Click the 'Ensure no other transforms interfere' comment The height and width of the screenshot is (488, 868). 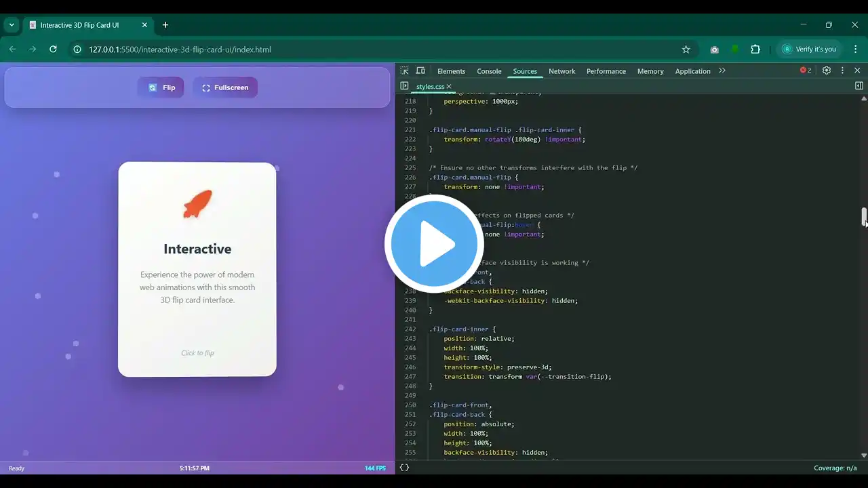533,168
